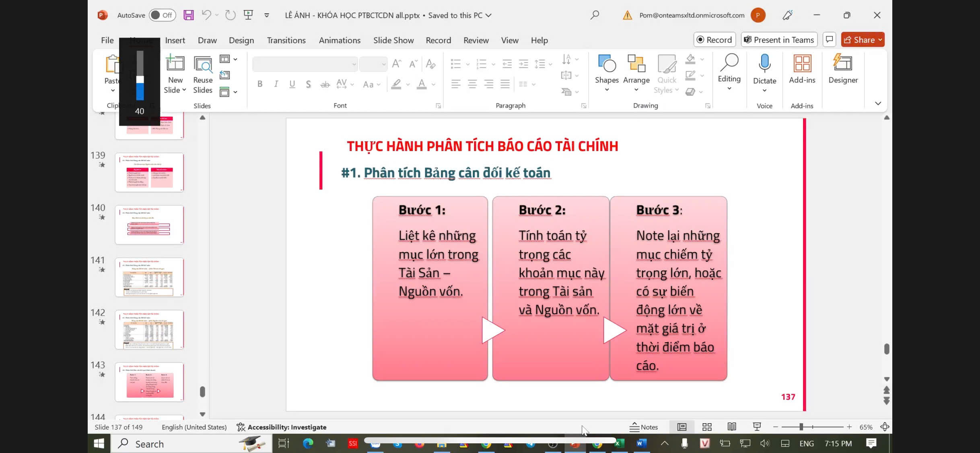Switch to the Transitions tab
This screenshot has height=453, width=980.
pos(286,40)
